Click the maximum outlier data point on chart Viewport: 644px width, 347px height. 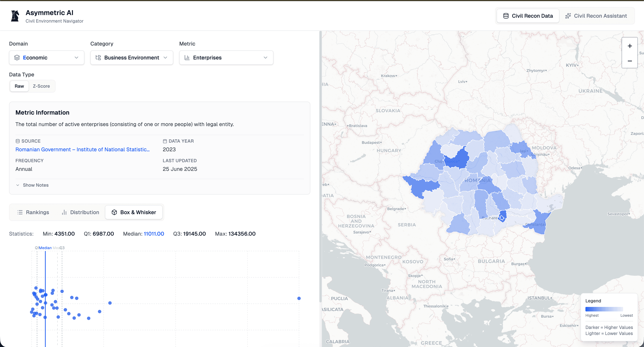coord(299,298)
